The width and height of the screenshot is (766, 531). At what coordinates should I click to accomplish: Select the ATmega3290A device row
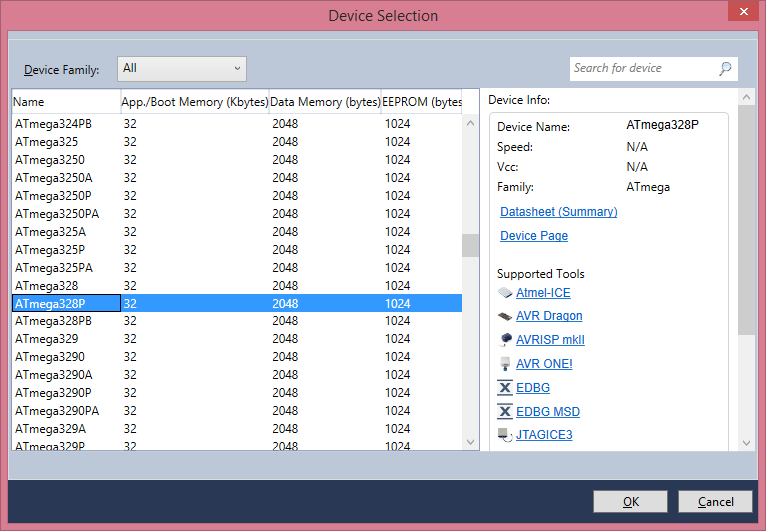(x=237, y=375)
